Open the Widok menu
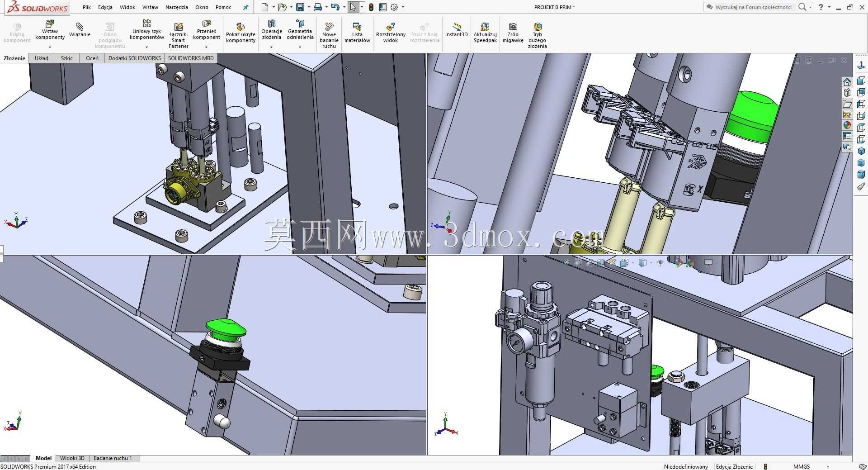 (x=127, y=7)
